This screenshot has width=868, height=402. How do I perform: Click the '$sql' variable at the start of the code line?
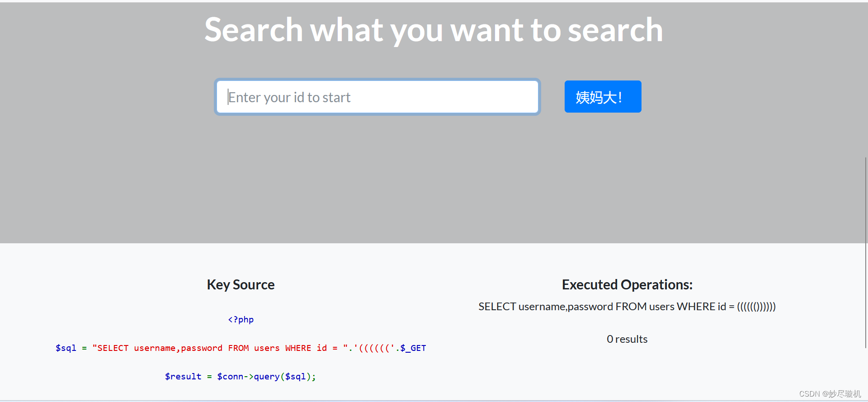click(x=66, y=348)
